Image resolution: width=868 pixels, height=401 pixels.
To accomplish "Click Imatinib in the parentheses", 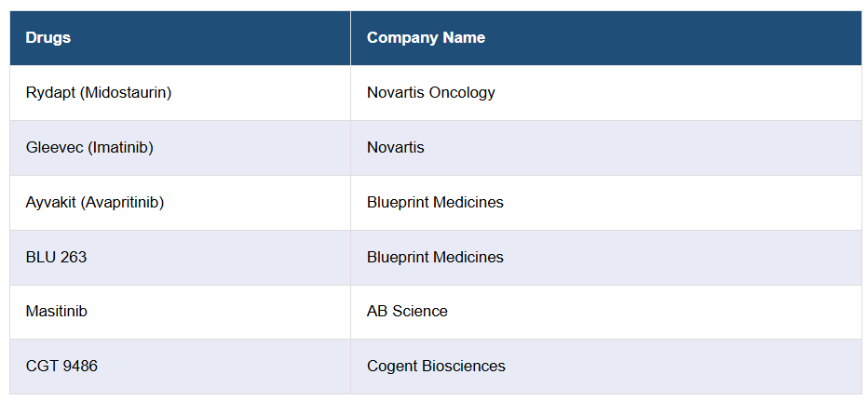I will pyautogui.click(x=121, y=148).
